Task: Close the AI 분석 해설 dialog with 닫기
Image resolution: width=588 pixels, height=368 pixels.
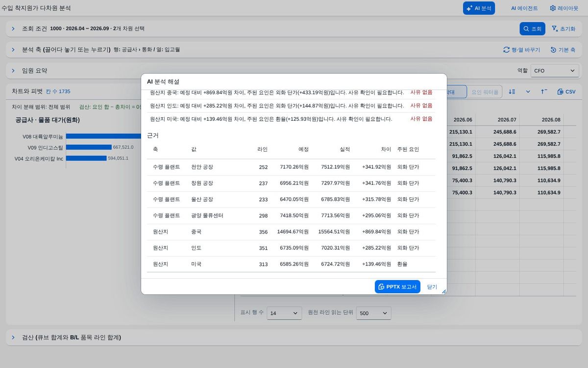Action: tap(432, 287)
